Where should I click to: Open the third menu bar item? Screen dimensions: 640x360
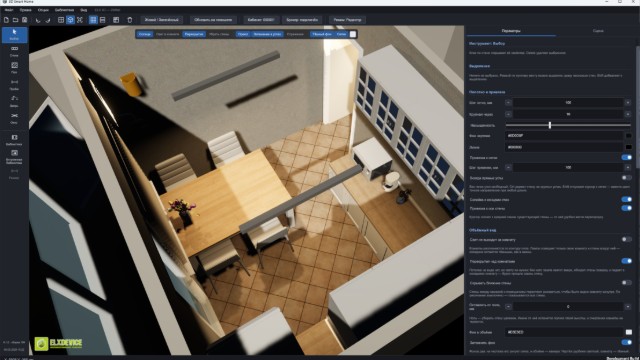(x=43, y=10)
